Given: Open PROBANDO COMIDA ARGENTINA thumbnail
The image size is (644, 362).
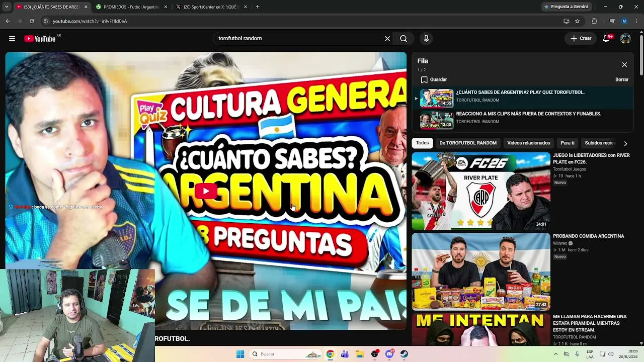Looking at the screenshot, I should coord(481,271).
